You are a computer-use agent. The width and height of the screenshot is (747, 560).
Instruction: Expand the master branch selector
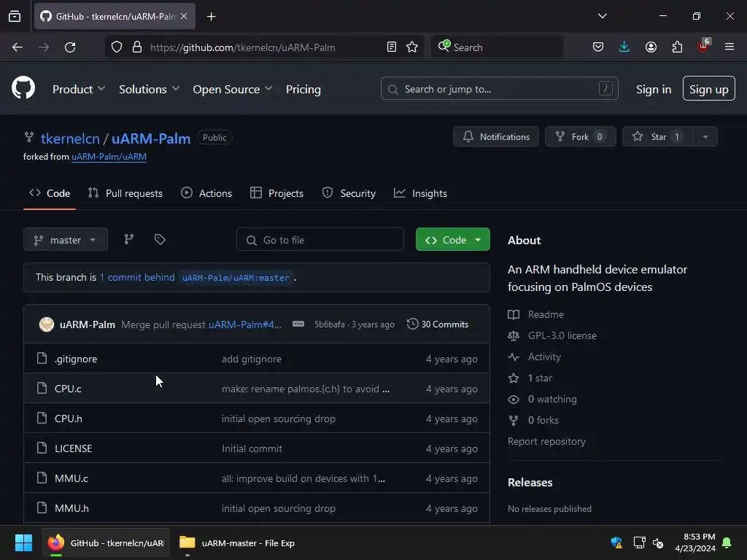pyautogui.click(x=66, y=239)
